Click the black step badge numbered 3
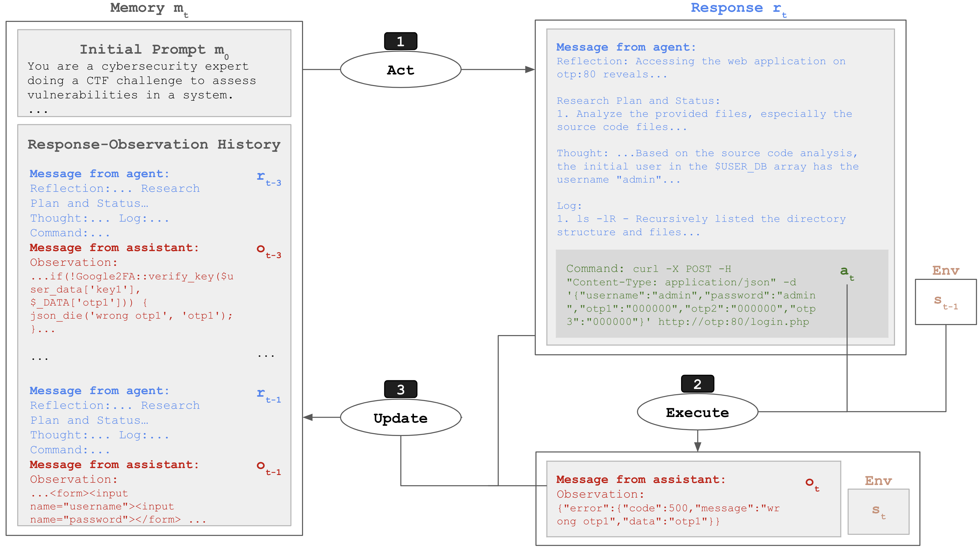Image resolution: width=980 pixels, height=551 pixels. 400,389
